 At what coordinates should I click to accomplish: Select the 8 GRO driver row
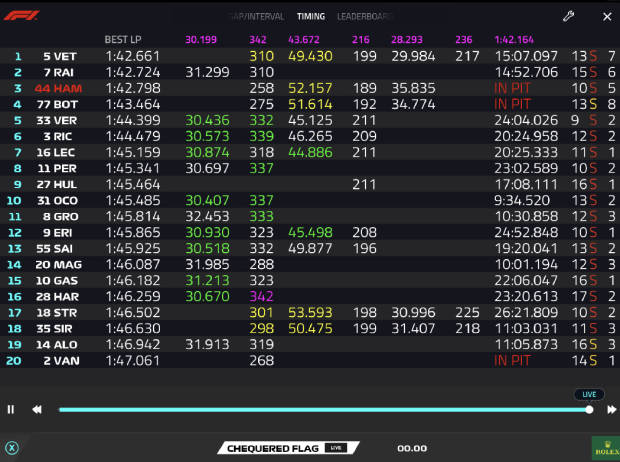[310, 216]
